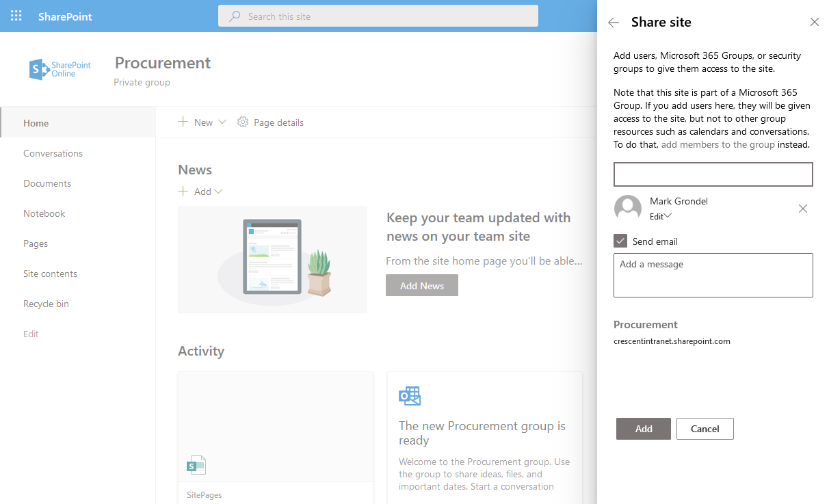Screen dimensions: 829x504
Task: Open Site contents from the sidebar
Action: [x=50, y=274]
